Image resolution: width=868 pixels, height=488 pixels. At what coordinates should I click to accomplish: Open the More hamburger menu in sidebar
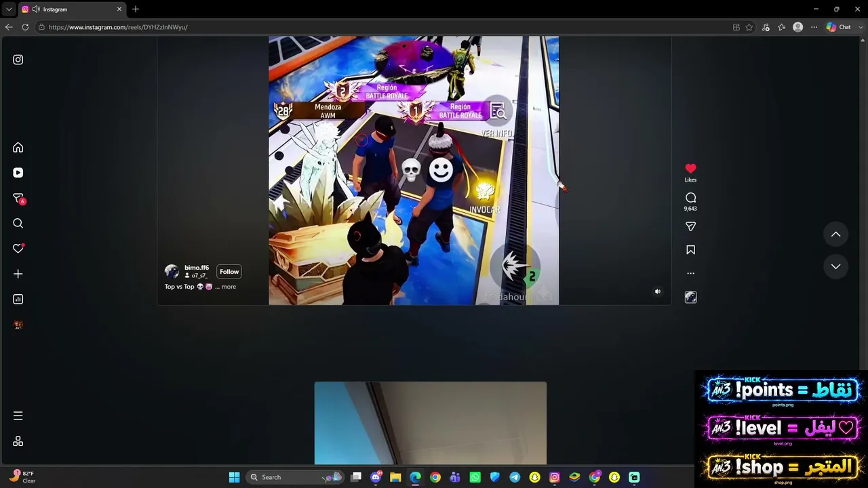[x=18, y=415]
